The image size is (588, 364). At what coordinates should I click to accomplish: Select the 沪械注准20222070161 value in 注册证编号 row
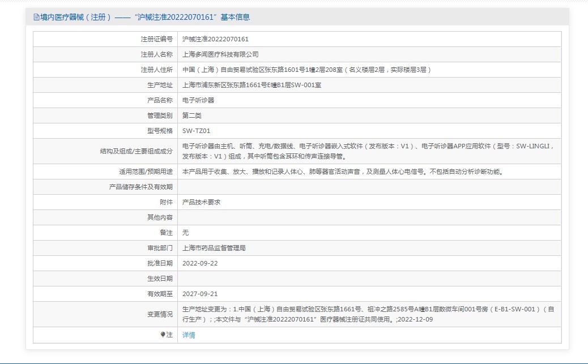point(215,39)
